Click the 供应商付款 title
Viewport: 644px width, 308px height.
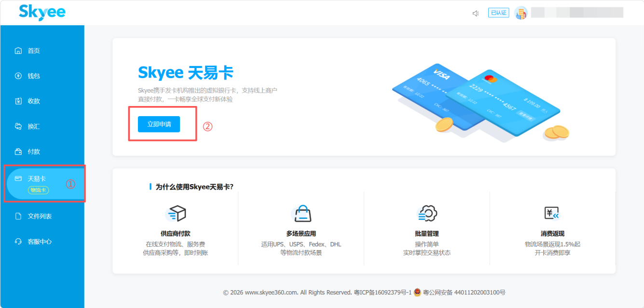click(x=176, y=234)
